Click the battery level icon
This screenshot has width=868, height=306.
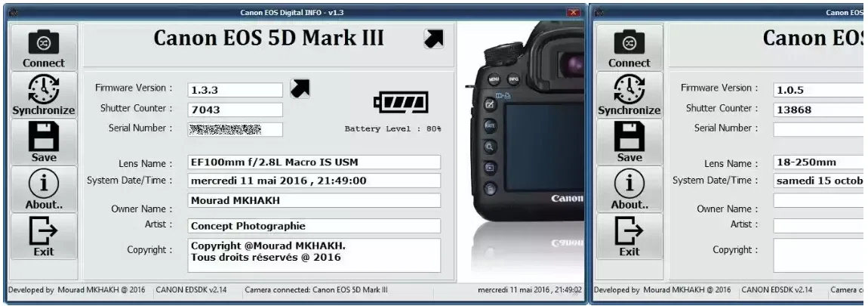tap(401, 103)
